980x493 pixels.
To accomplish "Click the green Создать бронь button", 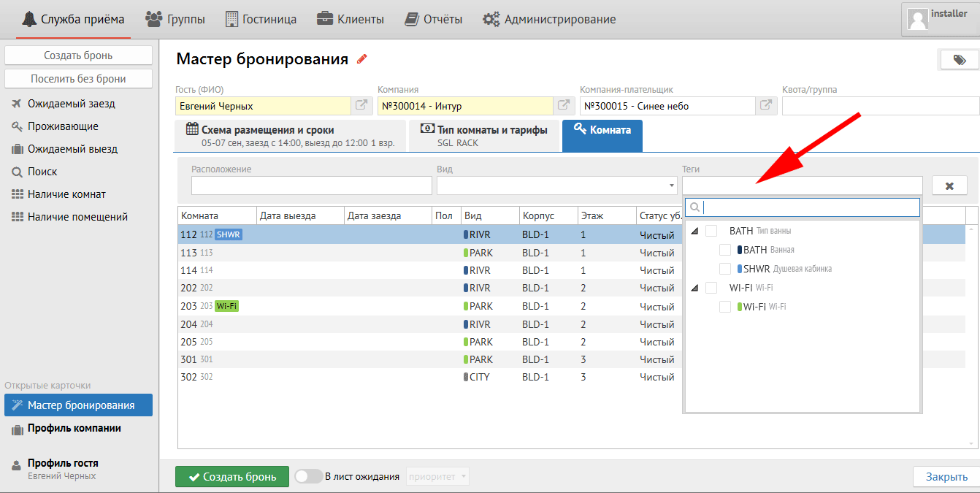I will tap(232, 477).
